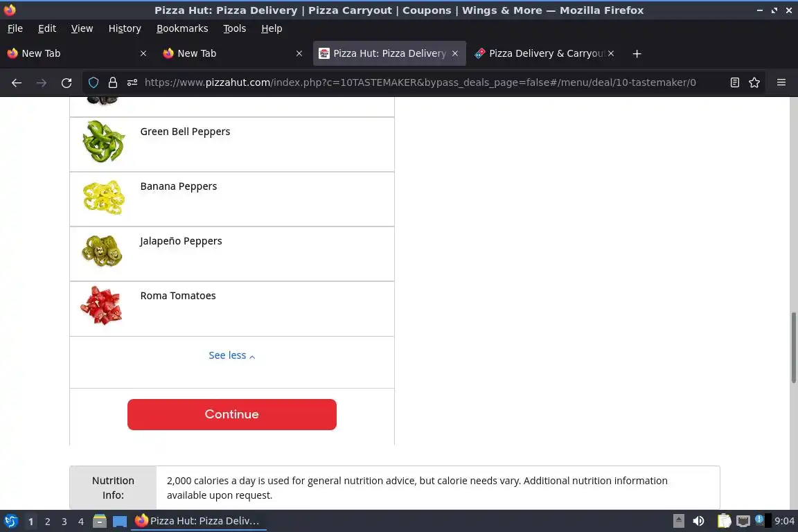Viewport: 798px width, 532px height.
Task: Open Firefox hamburger menu
Action: point(781,82)
